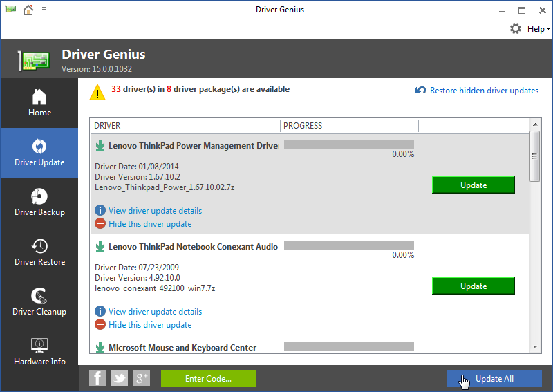The width and height of the screenshot is (553, 392).
Task: Select Driver Backup in sidebar
Action: click(x=39, y=203)
